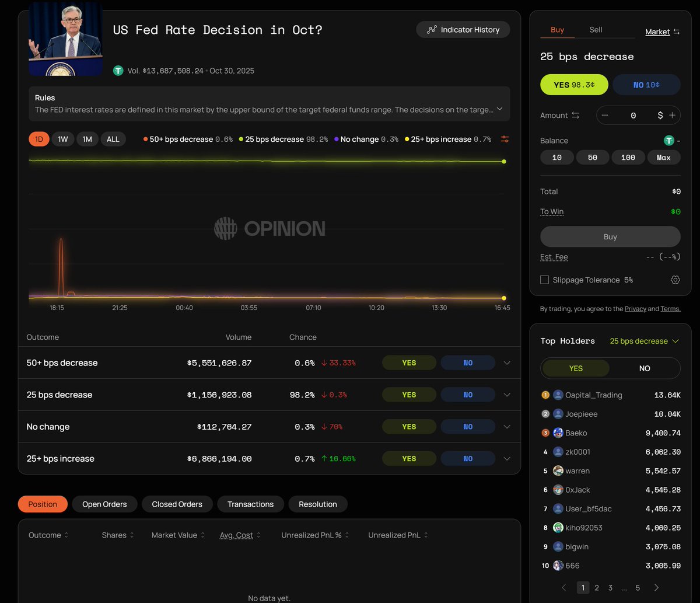Viewport: 700px width, 603px height.
Task: Go to previous top holders page arrow
Action: [x=564, y=587]
